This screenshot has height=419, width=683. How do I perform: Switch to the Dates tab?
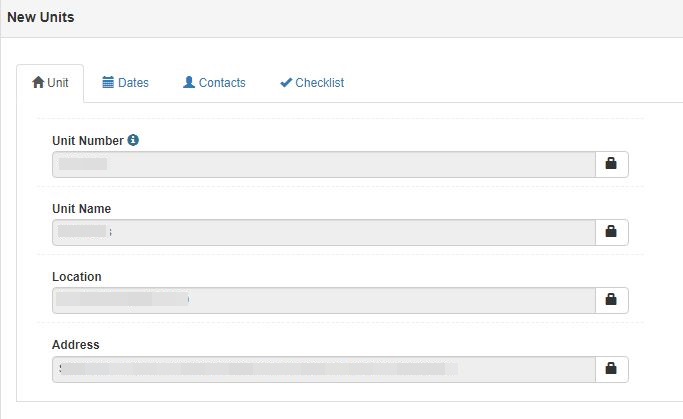click(x=125, y=83)
